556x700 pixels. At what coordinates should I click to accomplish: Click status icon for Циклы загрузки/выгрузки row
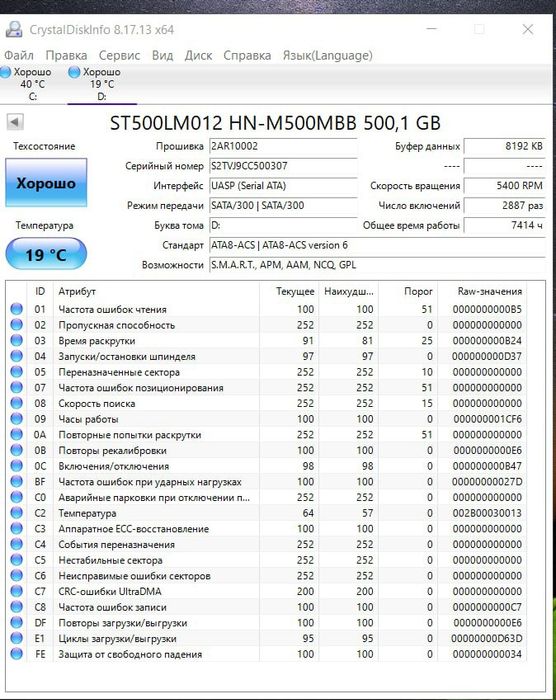tap(17, 638)
